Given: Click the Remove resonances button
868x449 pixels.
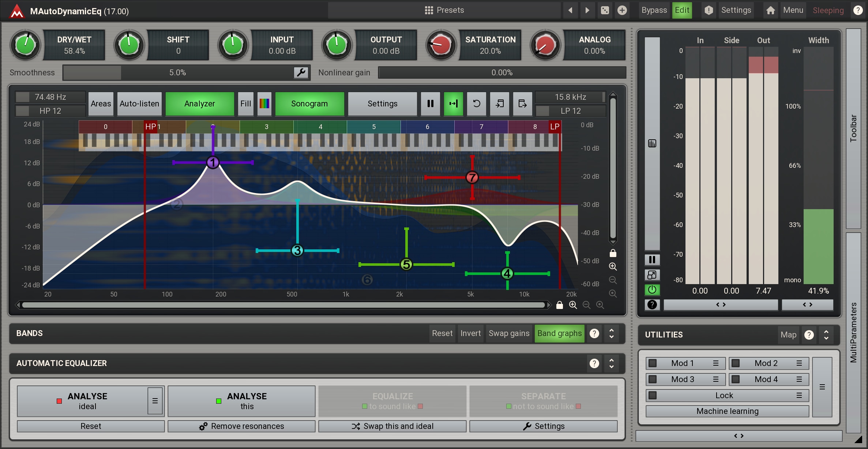Looking at the screenshot, I should pyautogui.click(x=241, y=426).
